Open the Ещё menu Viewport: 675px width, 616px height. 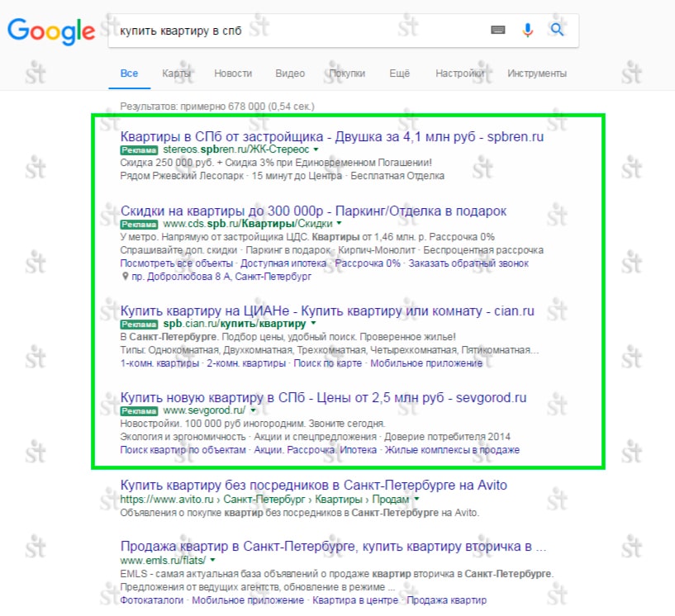coord(400,73)
